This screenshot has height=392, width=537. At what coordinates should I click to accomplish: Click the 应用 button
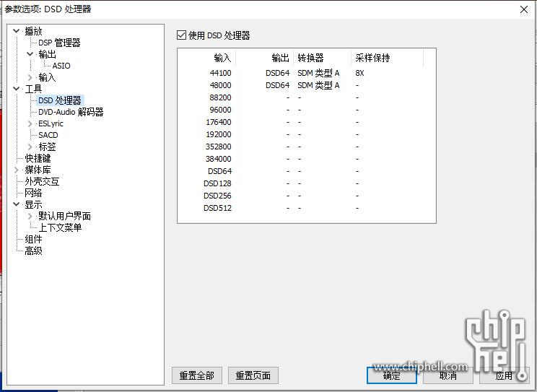[504, 375]
